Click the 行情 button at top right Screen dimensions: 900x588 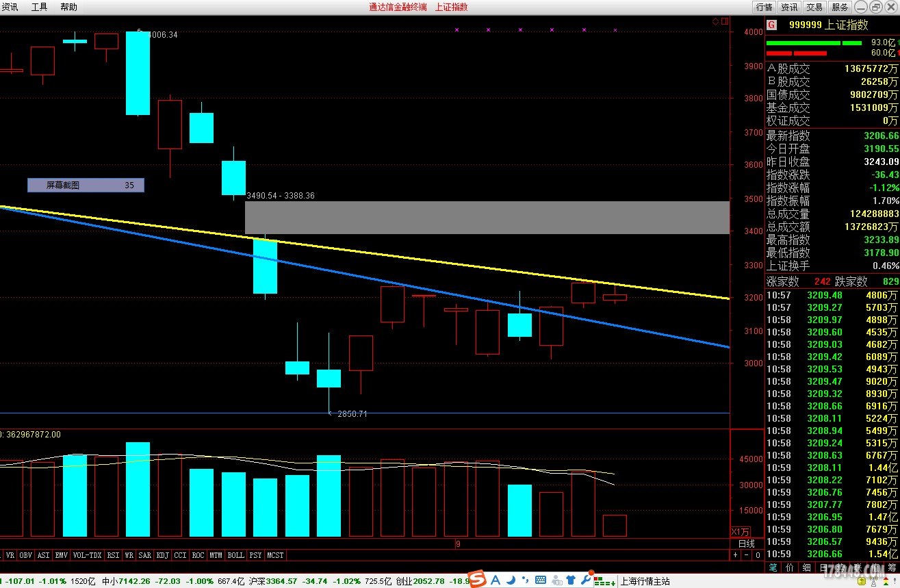coord(764,7)
